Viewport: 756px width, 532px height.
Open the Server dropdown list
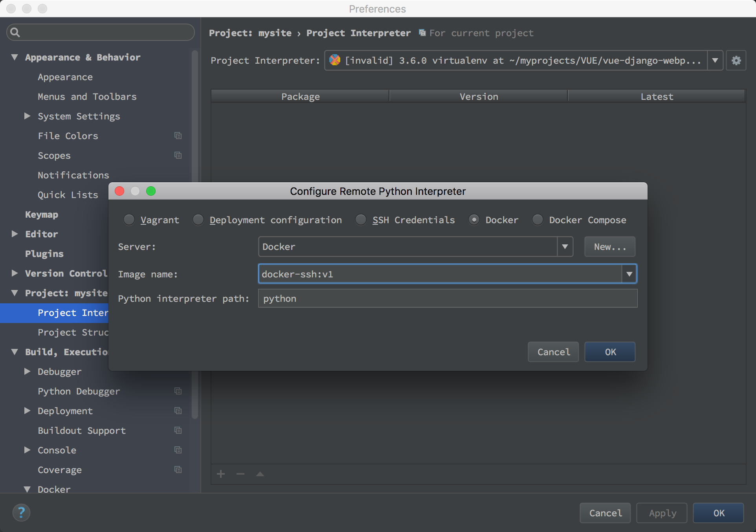tap(565, 247)
